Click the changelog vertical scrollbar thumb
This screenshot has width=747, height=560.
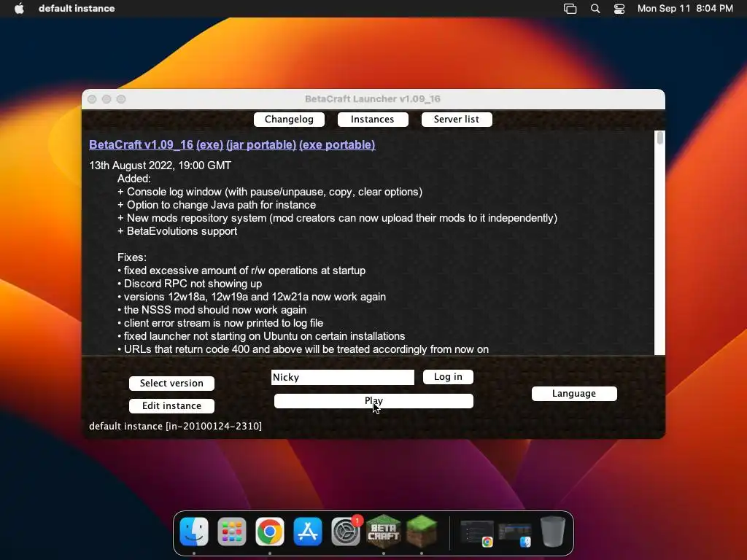pyautogui.click(x=659, y=138)
